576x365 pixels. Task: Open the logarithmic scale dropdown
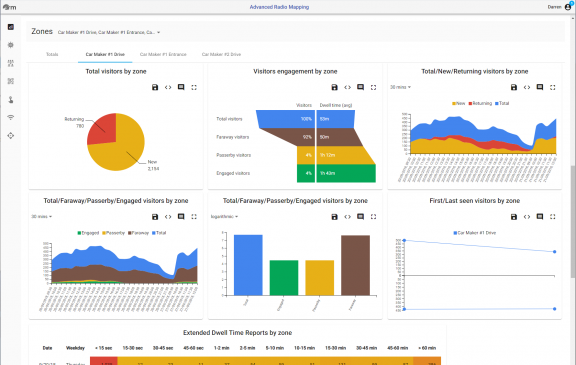coord(224,217)
